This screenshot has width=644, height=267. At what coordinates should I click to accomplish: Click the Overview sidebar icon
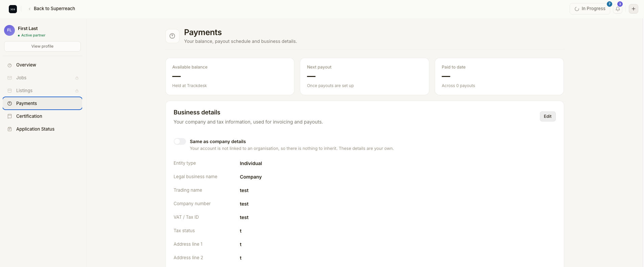click(x=10, y=65)
